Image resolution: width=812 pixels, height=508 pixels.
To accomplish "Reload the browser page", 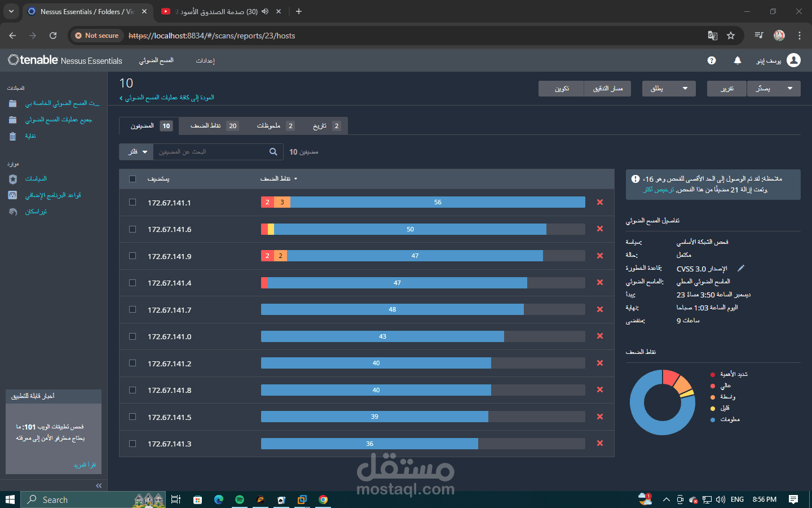I will click(53, 36).
